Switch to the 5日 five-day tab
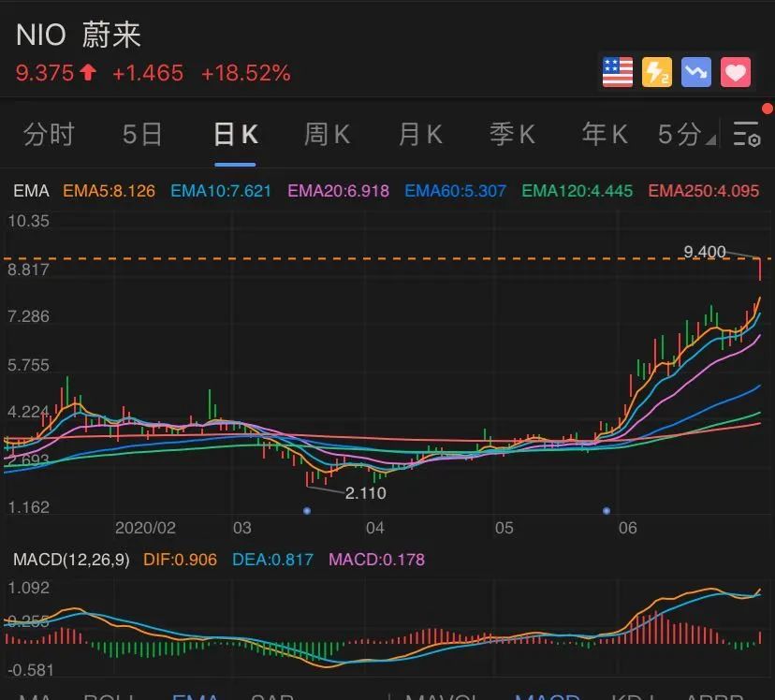 point(142,135)
